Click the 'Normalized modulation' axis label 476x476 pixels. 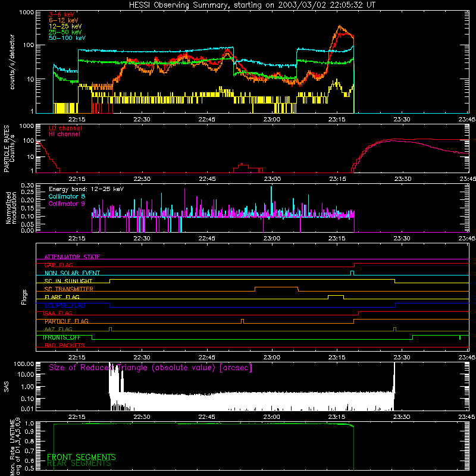(x=11, y=208)
